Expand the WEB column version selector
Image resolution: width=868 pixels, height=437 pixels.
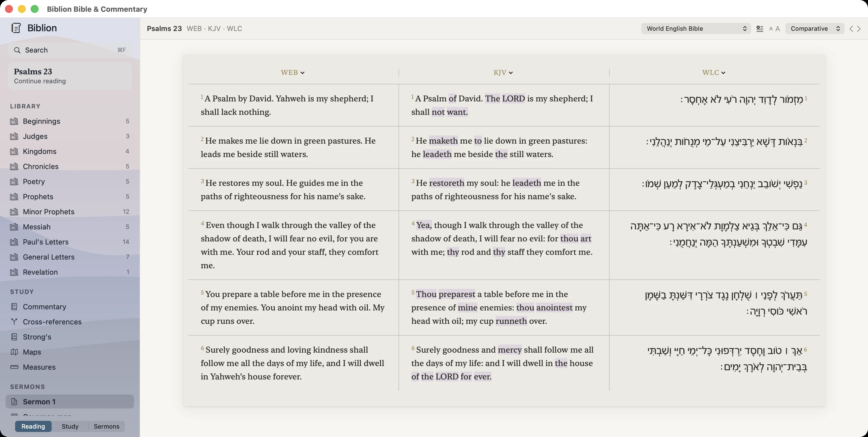[292, 72]
